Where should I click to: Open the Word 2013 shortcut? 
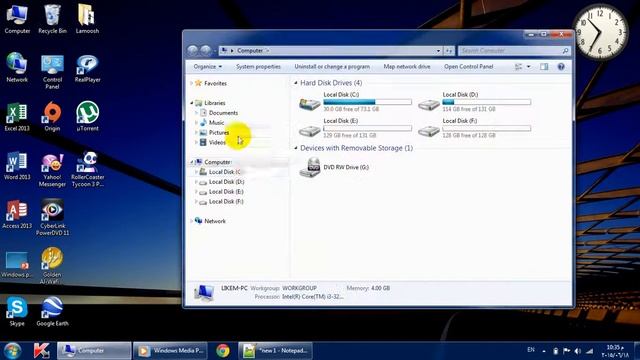(17, 166)
